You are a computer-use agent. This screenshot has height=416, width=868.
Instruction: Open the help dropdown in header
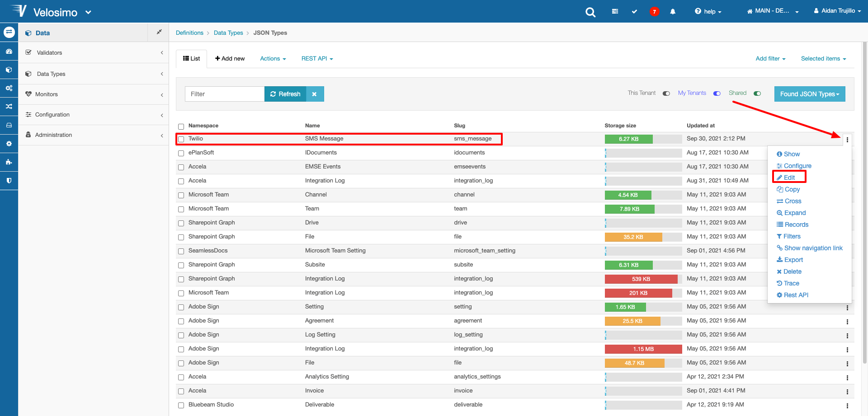pos(708,11)
